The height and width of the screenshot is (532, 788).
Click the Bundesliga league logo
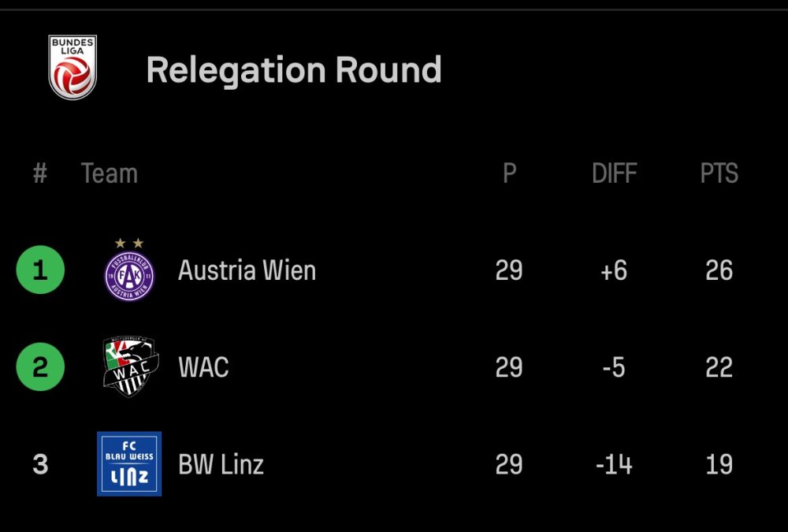coord(72,67)
